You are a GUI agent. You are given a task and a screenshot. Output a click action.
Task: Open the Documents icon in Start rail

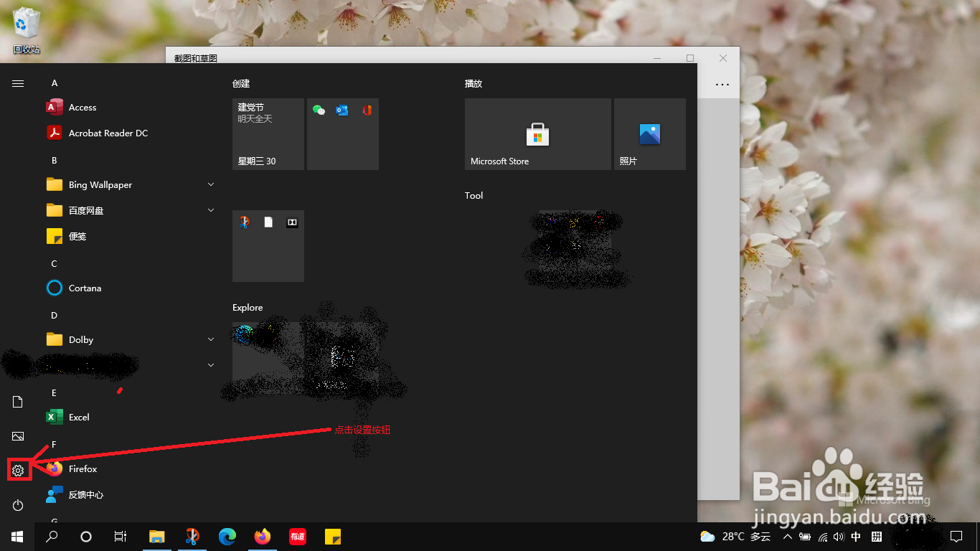tap(18, 402)
